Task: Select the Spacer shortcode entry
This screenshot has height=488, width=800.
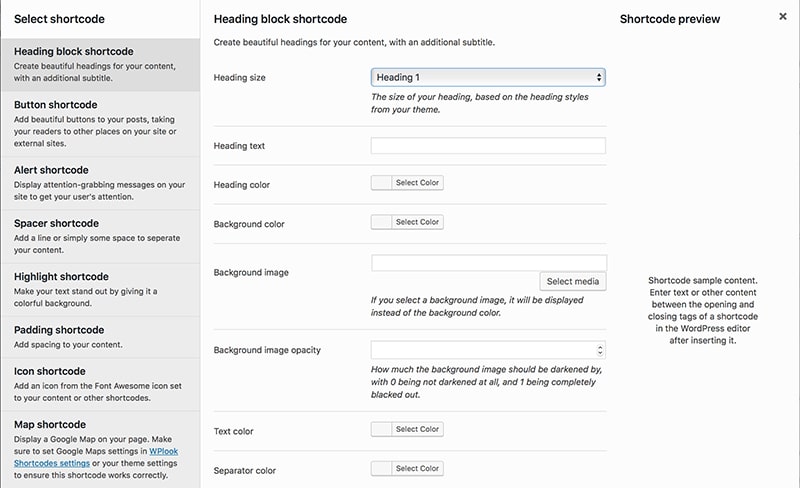Action: click(x=101, y=236)
